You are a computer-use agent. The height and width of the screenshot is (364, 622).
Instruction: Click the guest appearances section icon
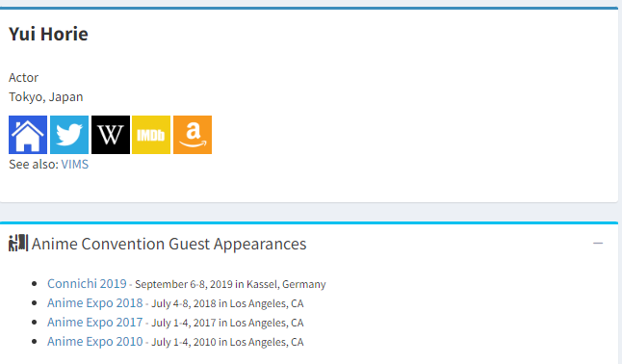[x=18, y=243]
